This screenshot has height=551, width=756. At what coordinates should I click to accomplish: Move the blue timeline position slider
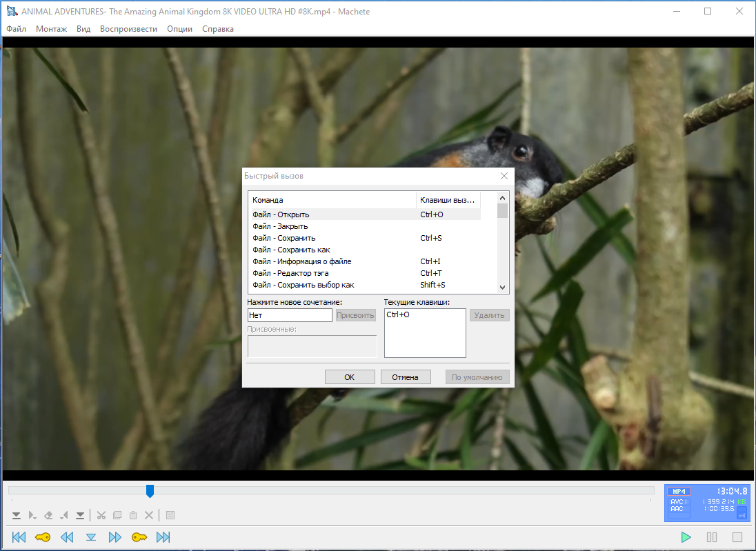(150, 491)
